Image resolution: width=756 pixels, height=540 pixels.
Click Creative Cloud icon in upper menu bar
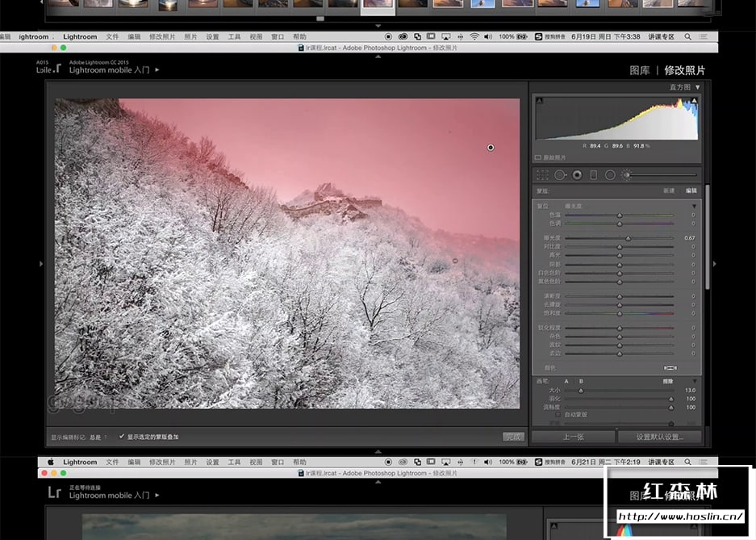(403, 36)
